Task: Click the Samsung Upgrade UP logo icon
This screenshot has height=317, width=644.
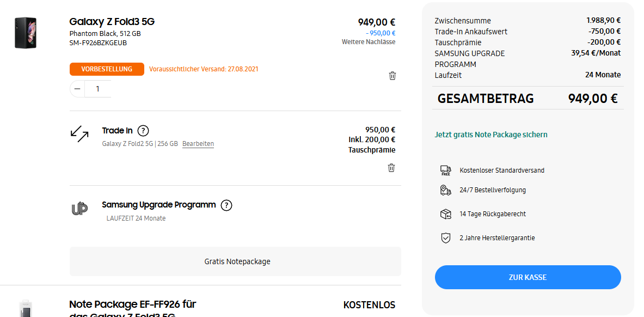Action: point(79,209)
